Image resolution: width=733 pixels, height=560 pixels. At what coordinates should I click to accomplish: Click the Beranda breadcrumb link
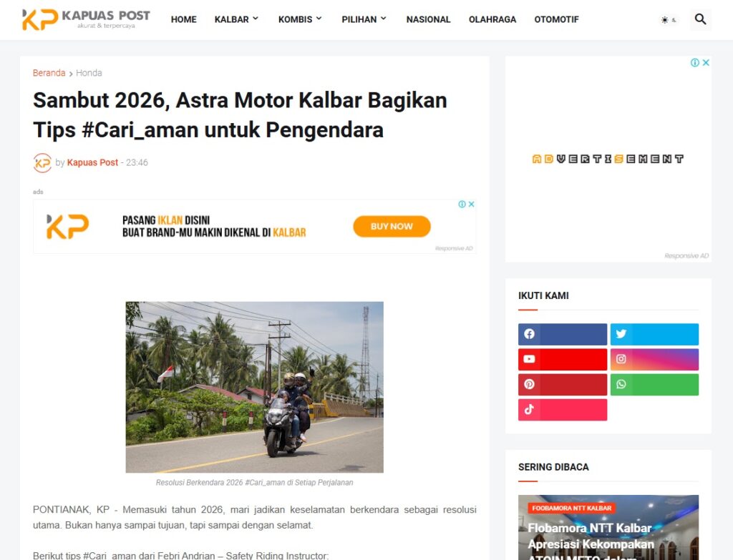(49, 73)
